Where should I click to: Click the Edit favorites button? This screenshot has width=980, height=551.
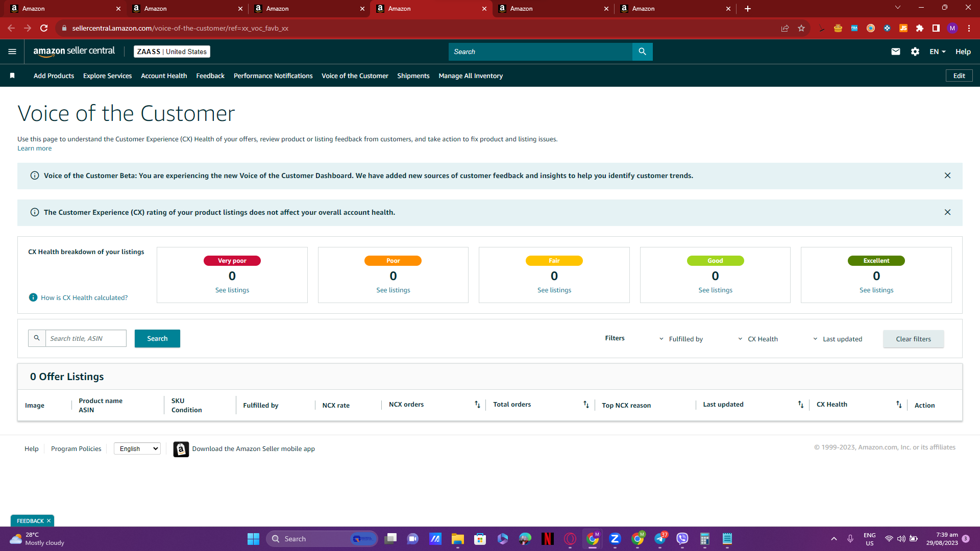click(x=959, y=76)
